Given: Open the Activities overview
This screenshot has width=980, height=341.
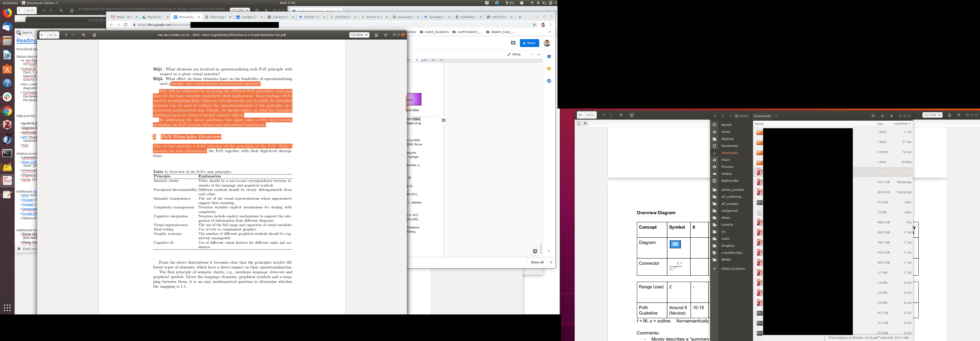Looking at the screenshot, I should point(10,3).
